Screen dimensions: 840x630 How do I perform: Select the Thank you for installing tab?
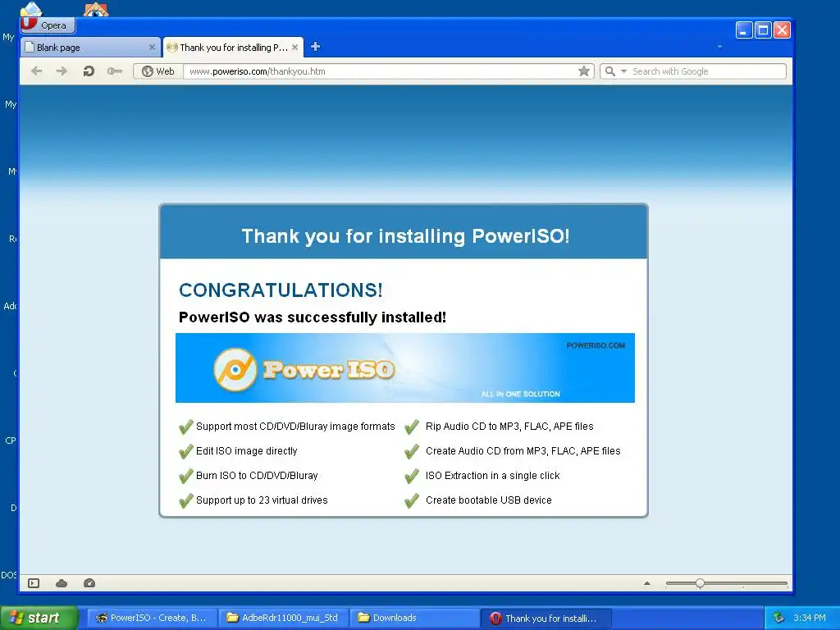click(x=233, y=47)
